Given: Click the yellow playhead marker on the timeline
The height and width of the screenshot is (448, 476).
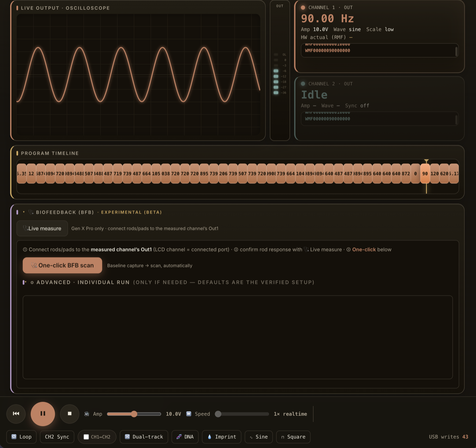Looking at the screenshot, I should click(x=426, y=161).
